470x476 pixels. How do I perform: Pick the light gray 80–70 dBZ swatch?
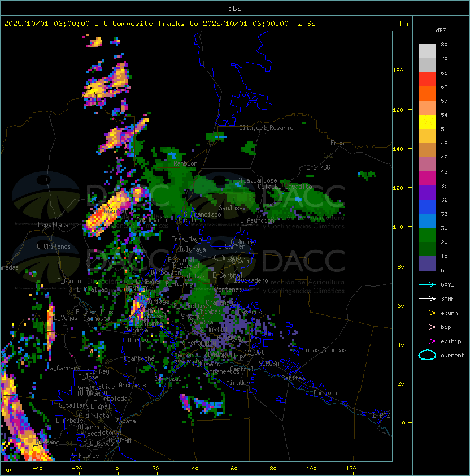tap(427, 51)
